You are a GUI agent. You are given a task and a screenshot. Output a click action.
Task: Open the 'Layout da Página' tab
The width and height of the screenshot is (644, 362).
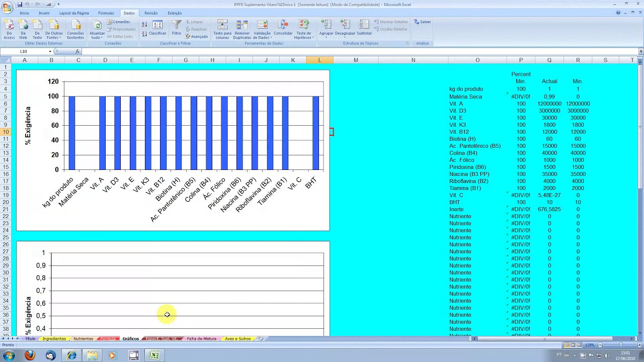[x=74, y=13]
